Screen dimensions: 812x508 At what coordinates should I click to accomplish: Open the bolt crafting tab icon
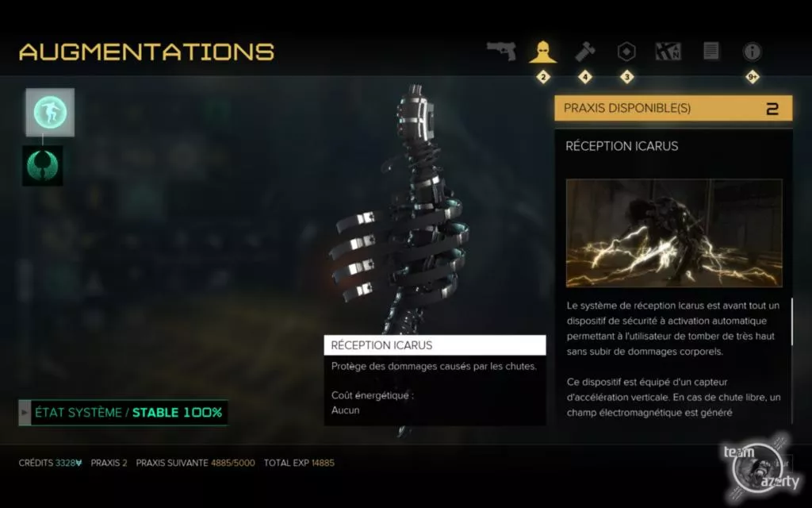[585, 52]
